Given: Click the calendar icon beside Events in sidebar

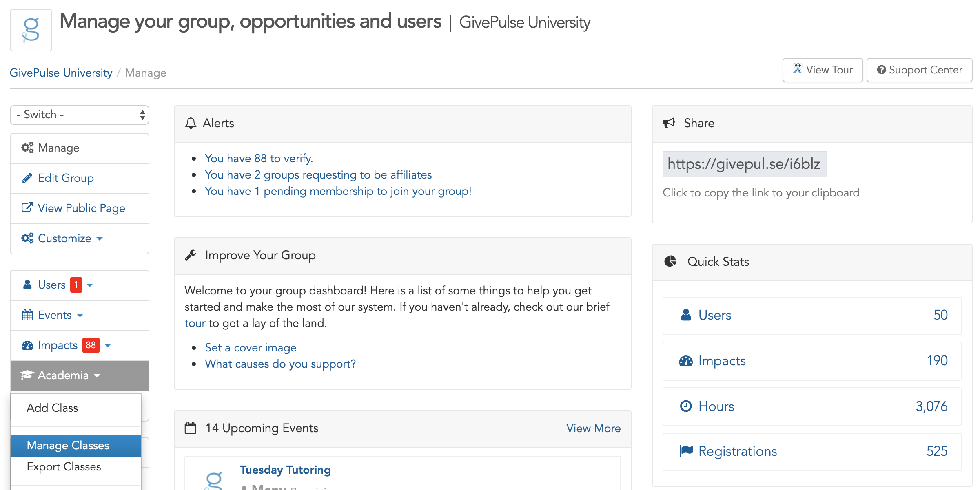Looking at the screenshot, I should 27,315.
